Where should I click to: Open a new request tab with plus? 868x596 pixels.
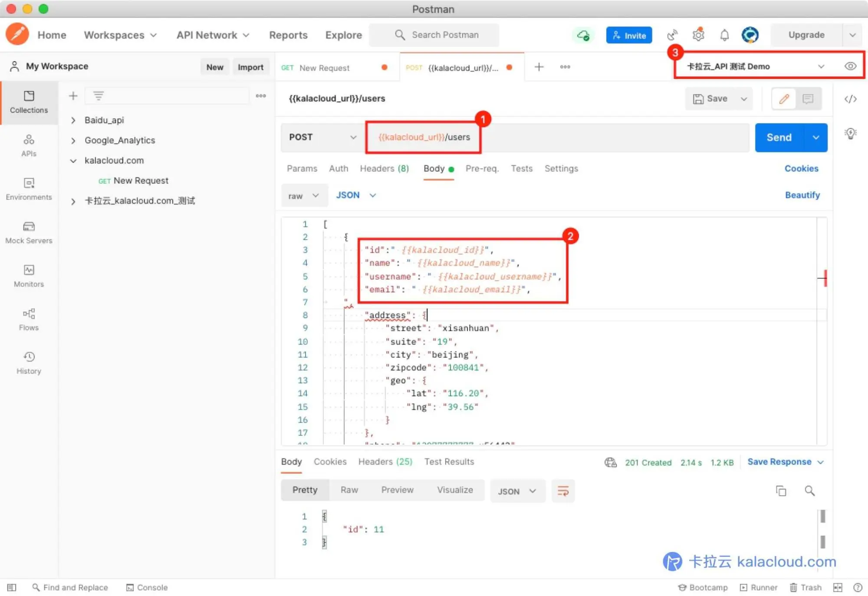point(539,67)
